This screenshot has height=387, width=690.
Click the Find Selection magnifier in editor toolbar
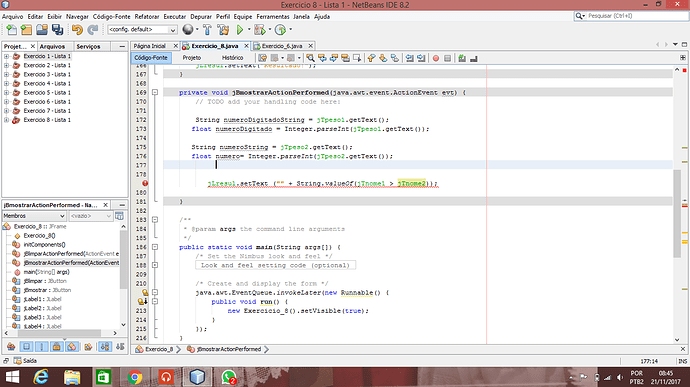pyautogui.click(x=310, y=58)
